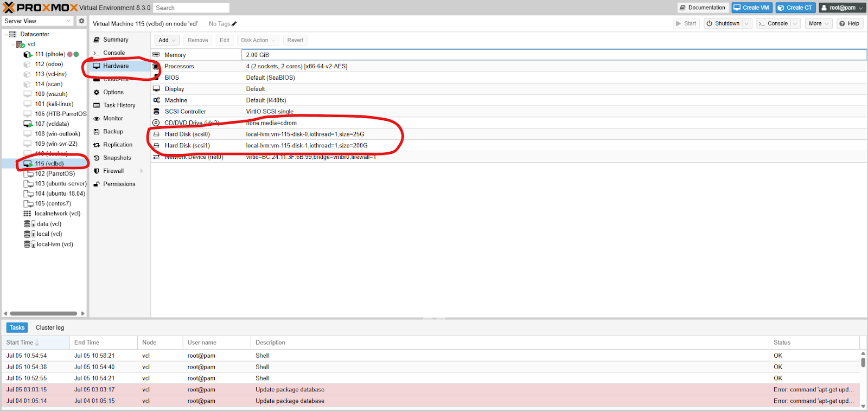Viewport: 868px width, 412px height.
Task: Click the Monitor eye icon
Action: [97, 118]
